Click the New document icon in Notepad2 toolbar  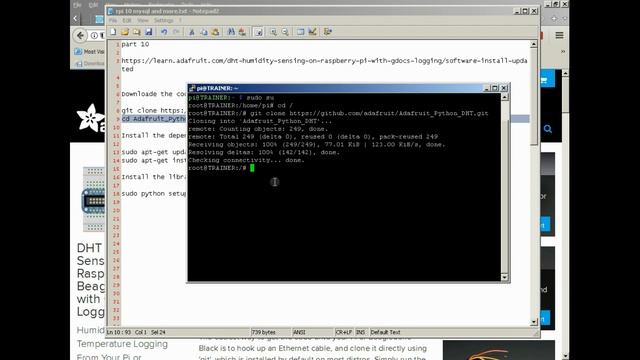coord(113,32)
